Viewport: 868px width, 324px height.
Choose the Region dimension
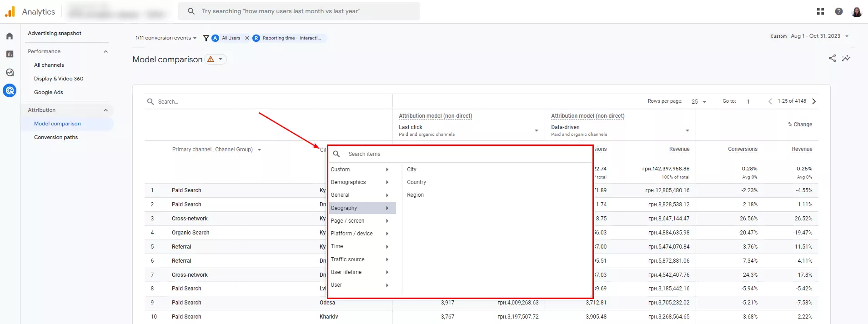(x=415, y=195)
